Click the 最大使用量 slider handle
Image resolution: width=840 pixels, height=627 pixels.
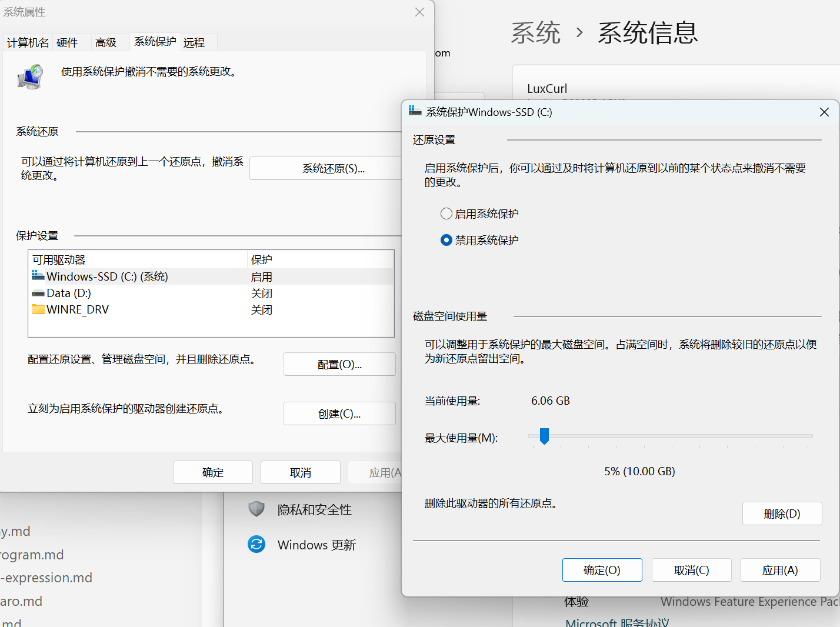tap(544, 436)
